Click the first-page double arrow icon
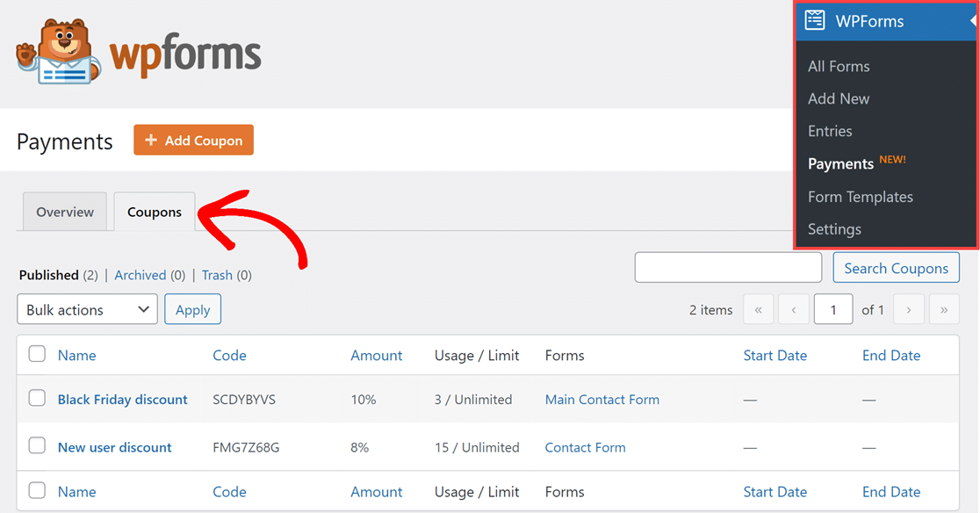 point(758,309)
